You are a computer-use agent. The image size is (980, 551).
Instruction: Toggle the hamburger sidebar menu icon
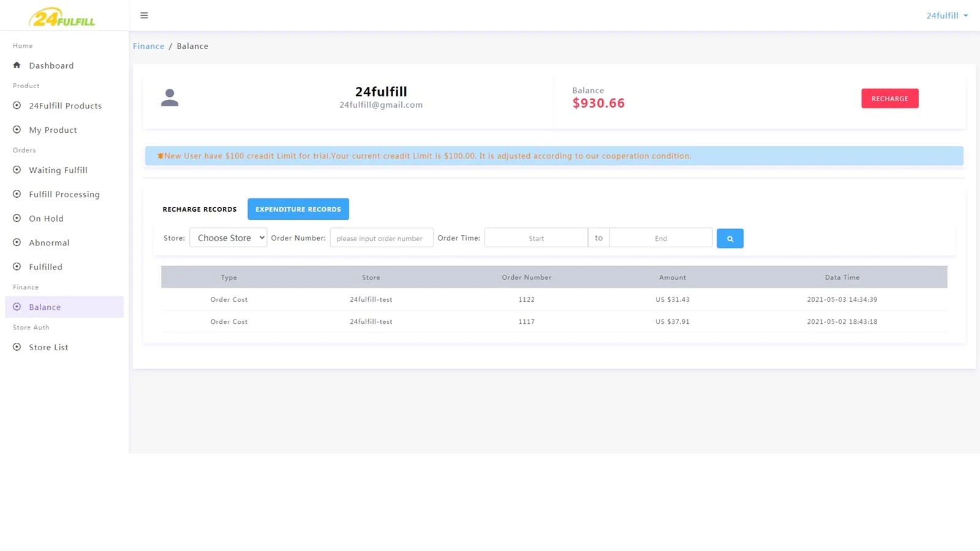pyautogui.click(x=144, y=15)
